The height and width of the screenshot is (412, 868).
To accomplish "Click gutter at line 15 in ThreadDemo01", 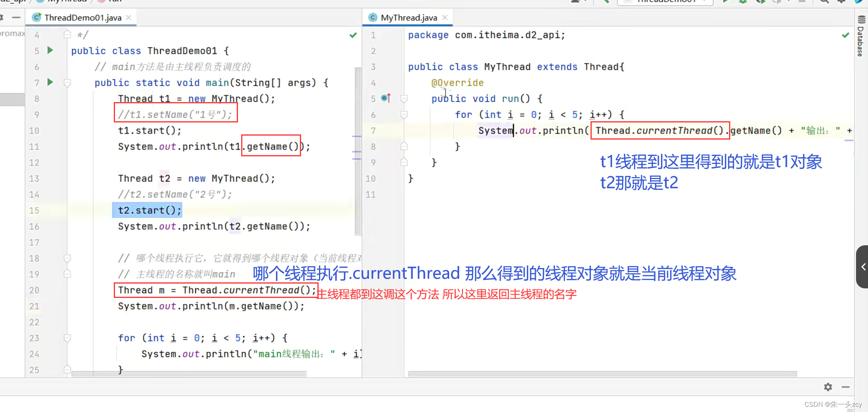I will [x=34, y=210].
